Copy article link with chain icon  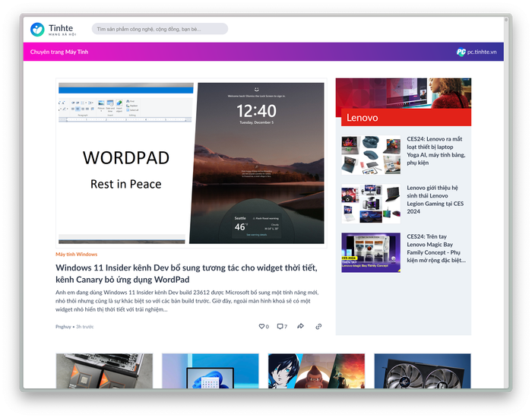click(318, 326)
